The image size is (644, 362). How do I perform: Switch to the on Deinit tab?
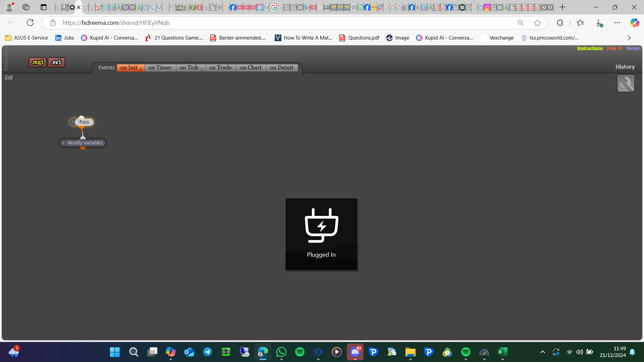(282, 68)
